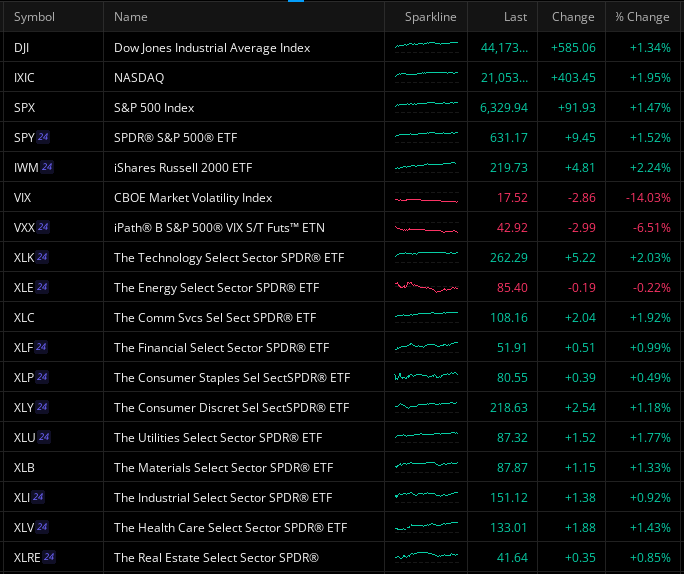Click IWM percent change +2.24%
Image resolution: width=684 pixels, height=574 pixels.
(650, 167)
